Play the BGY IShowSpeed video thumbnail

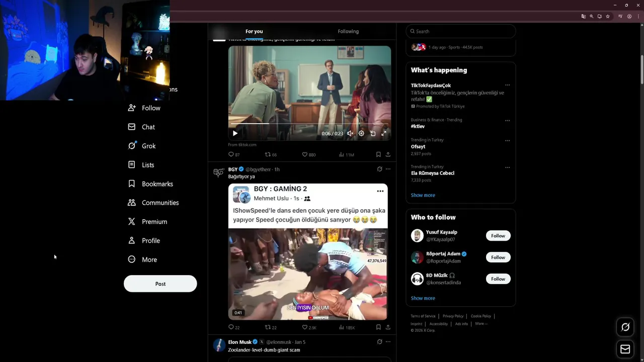point(308,274)
